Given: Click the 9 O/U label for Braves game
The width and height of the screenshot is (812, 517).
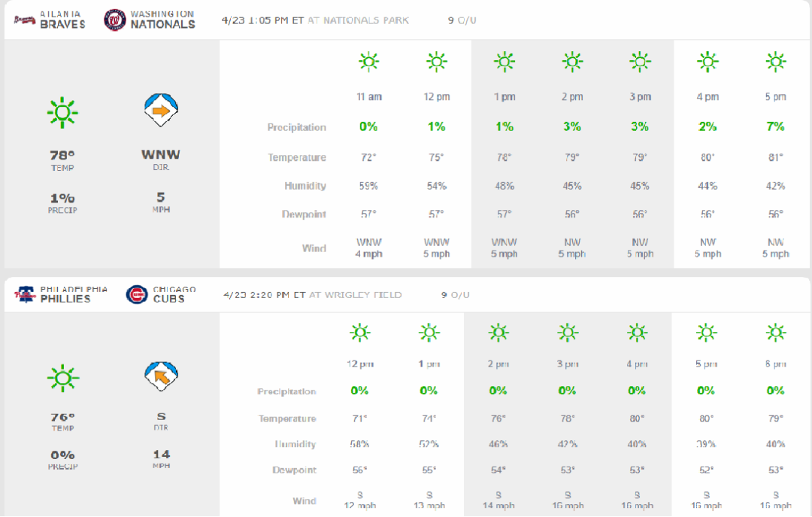Looking at the screenshot, I should click(462, 20).
